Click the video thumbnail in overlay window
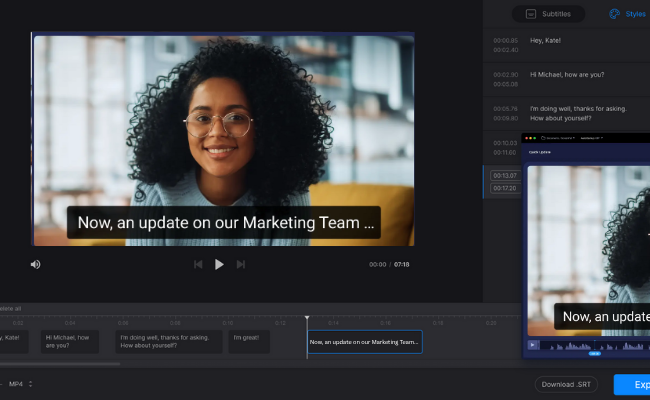 (x=589, y=251)
